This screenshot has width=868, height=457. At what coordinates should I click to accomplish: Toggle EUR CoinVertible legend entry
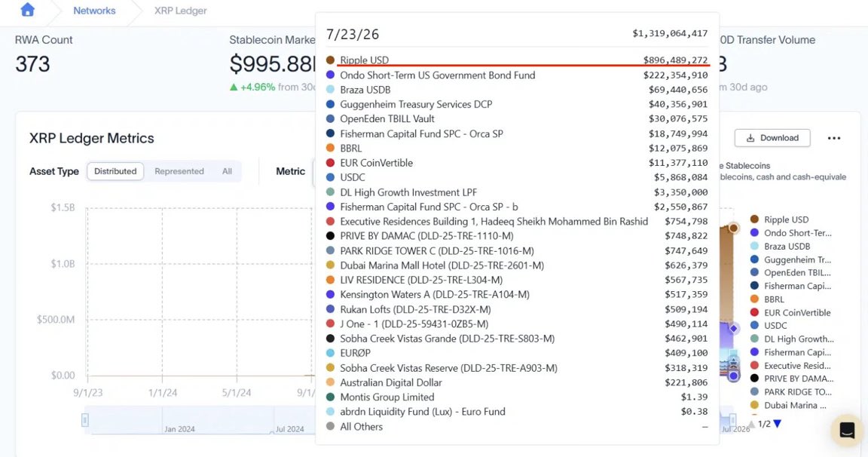pyautogui.click(x=790, y=312)
